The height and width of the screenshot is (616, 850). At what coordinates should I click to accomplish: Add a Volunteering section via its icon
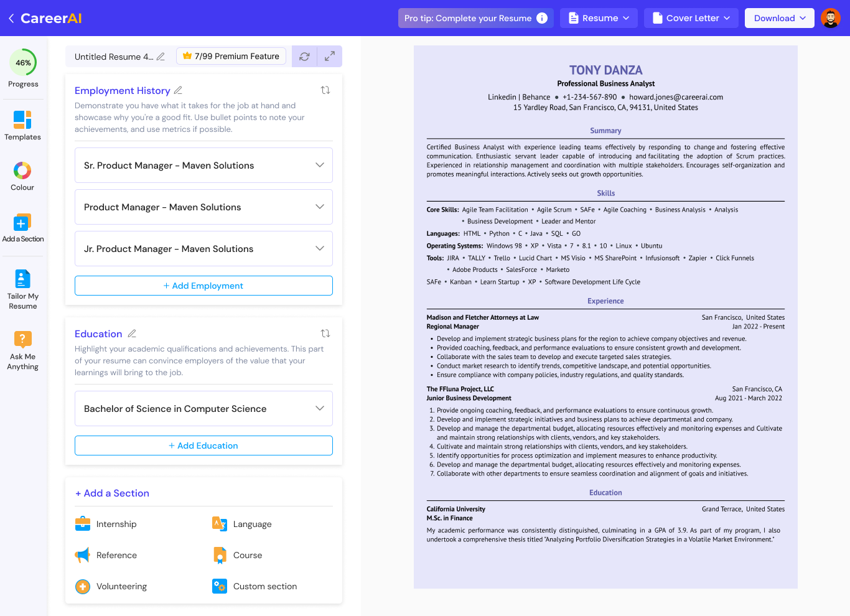[82, 586]
